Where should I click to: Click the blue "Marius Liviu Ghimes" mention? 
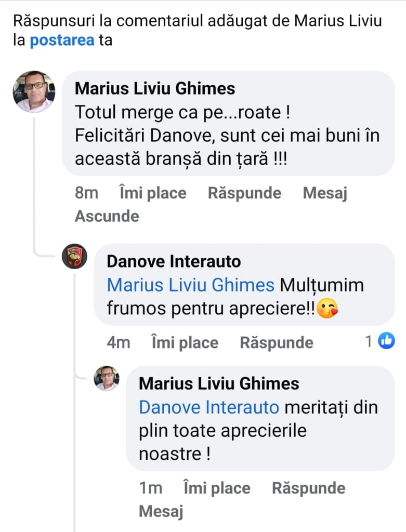coord(190,285)
